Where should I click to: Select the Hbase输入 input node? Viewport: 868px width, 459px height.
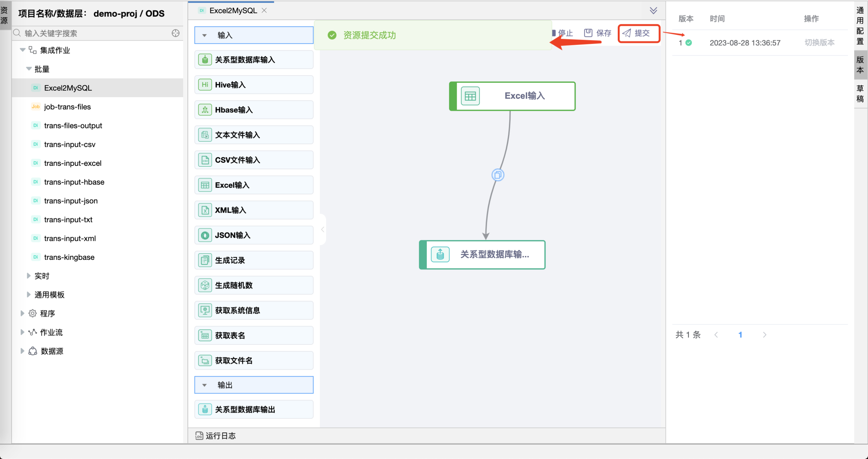(x=253, y=110)
